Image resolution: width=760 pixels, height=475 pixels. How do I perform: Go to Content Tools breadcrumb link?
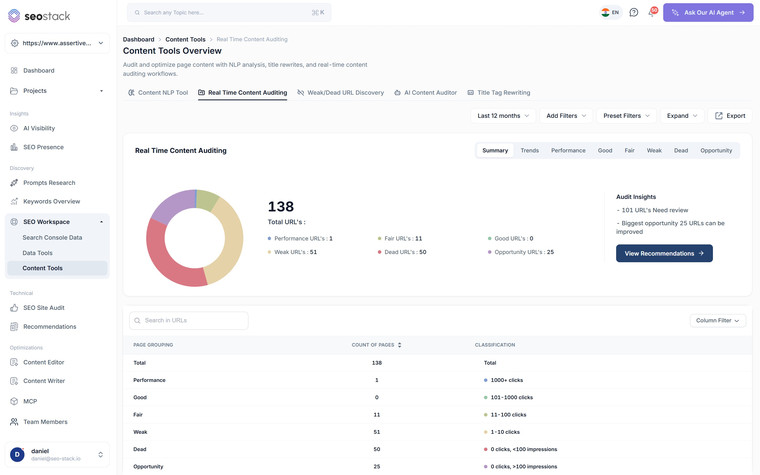185,40
